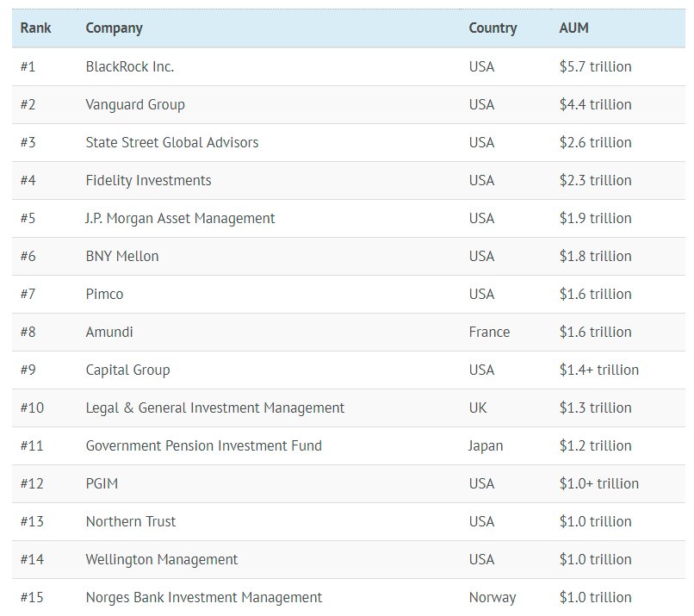
Task: Click the $1.8 trillion AUM value
Action: (595, 257)
